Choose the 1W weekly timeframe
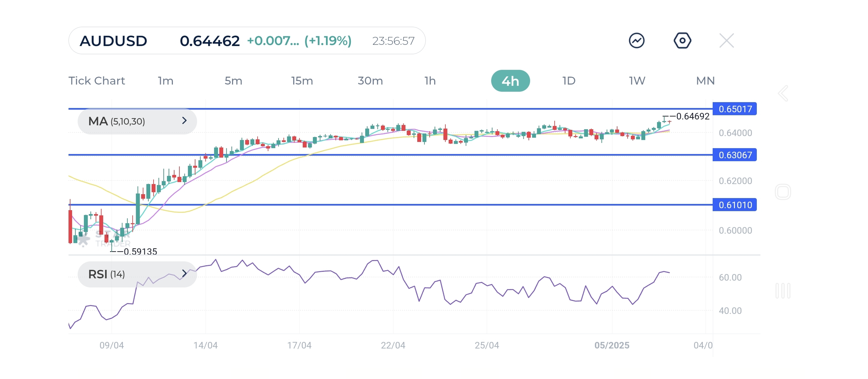The image size is (868, 379). point(637,81)
